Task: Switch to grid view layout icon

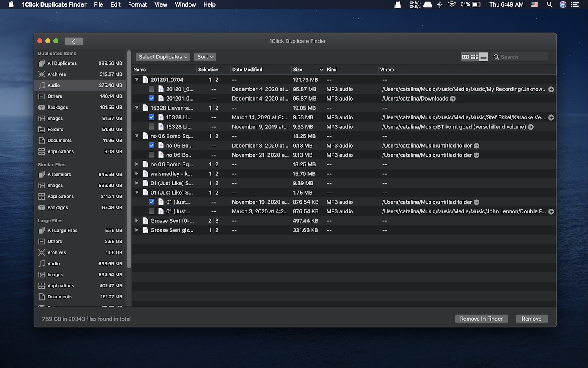Action: pos(474,57)
